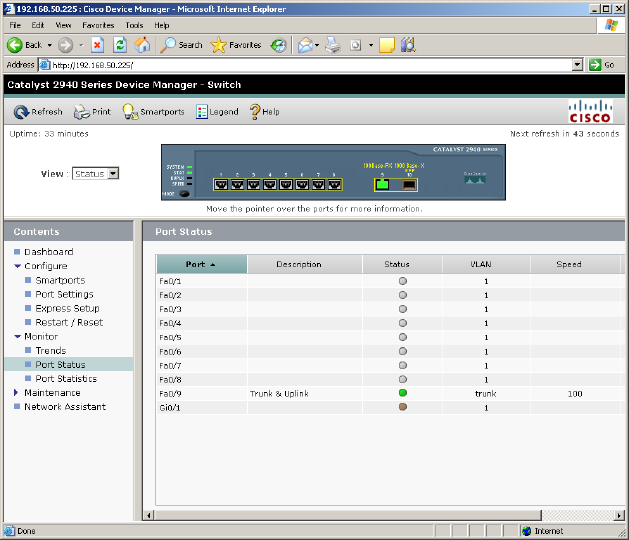Open the View Status dropdown
Viewport: 629px width, 540px height.
[95, 174]
